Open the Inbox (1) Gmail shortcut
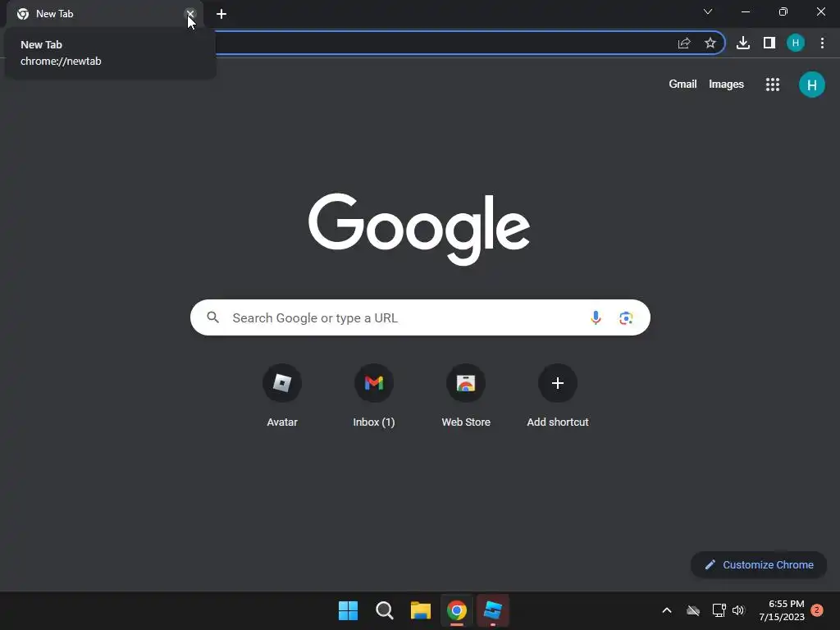The width and height of the screenshot is (840, 630). tap(374, 395)
